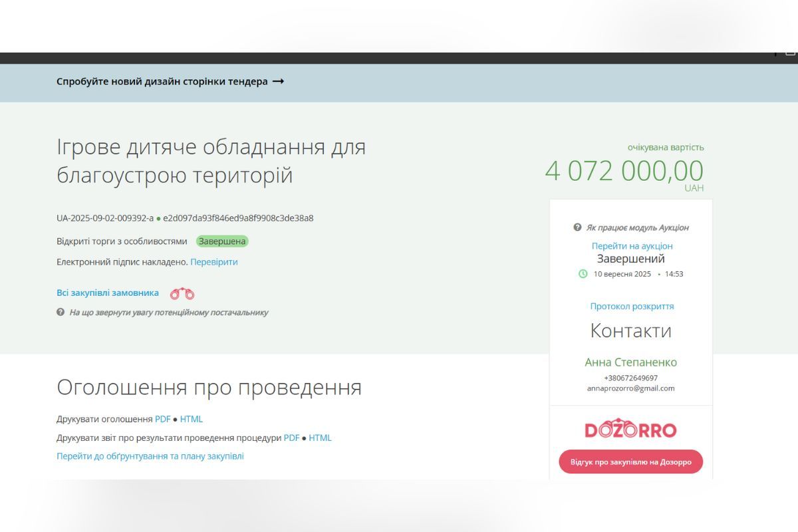The image size is (798, 532).
Task: Click question mark beside supplier advice text
Action: (x=59, y=312)
